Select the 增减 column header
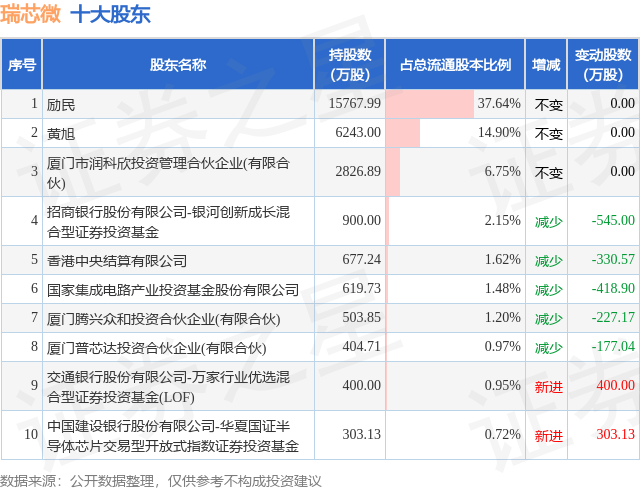This screenshot has height=490, width=640. [546, 65]
